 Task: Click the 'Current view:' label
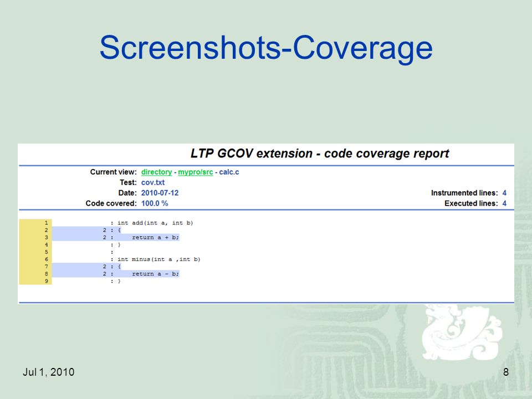113,172
